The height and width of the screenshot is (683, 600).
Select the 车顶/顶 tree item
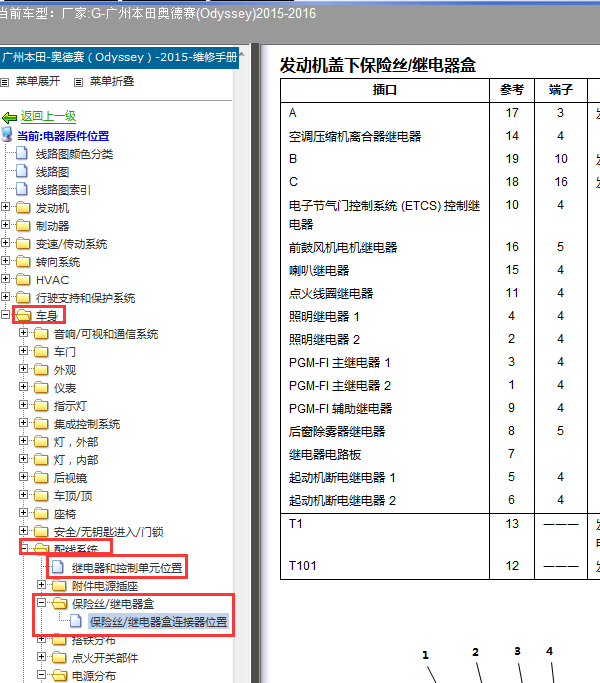coord(73,496)
